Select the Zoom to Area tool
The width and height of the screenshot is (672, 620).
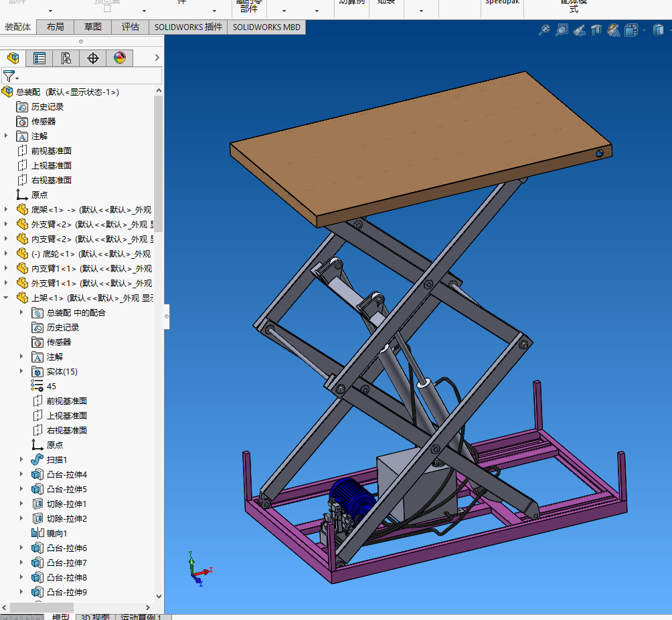562,30
